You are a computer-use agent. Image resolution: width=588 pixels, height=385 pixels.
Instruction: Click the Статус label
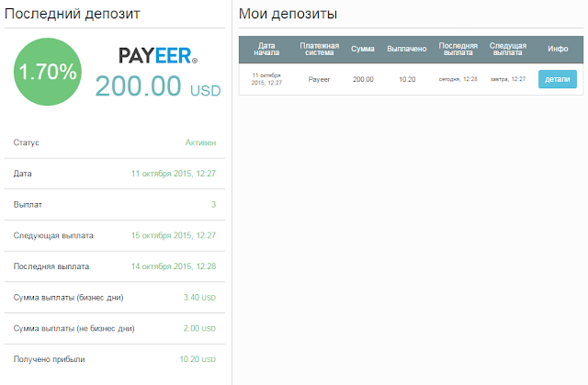point(27,142)
